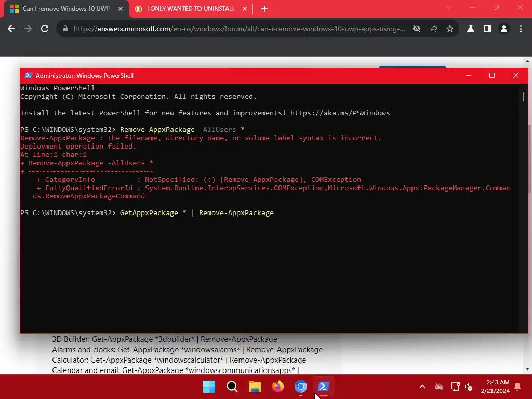Viewport: 532px width, 399px height.
Task: Click the cloud sync tray icon
Action: [x=439, y=387]
